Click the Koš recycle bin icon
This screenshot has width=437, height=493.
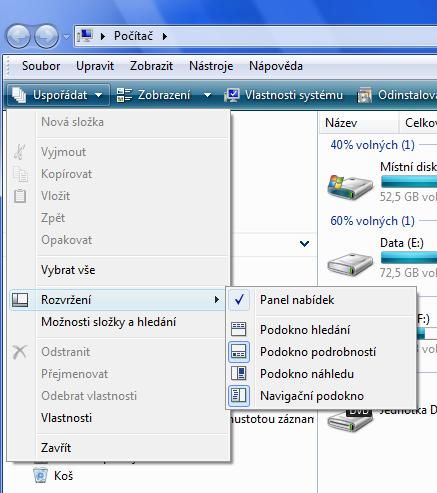pos(41,476)
